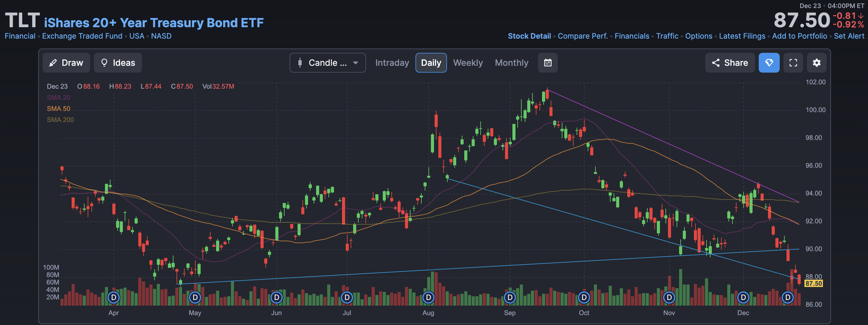The width and height of the screenshot is (868, 325).
Task: Switch to Weekly timeframe
Action: tap(468, 63)
